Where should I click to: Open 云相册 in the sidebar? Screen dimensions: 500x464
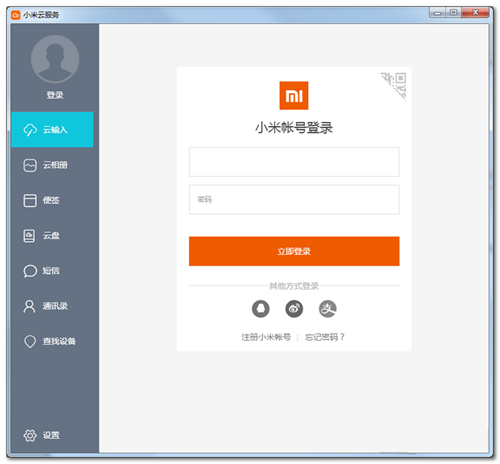click(x=52, y=165)
